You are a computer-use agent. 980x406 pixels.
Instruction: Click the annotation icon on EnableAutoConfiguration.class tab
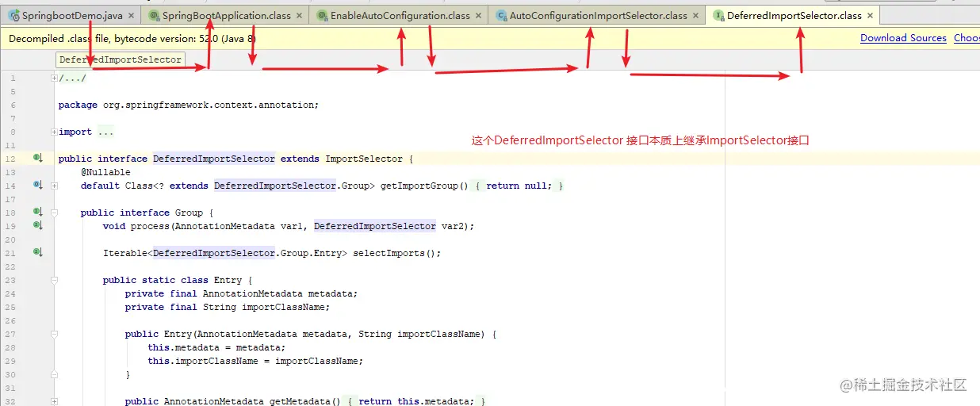tap(322, 15)
